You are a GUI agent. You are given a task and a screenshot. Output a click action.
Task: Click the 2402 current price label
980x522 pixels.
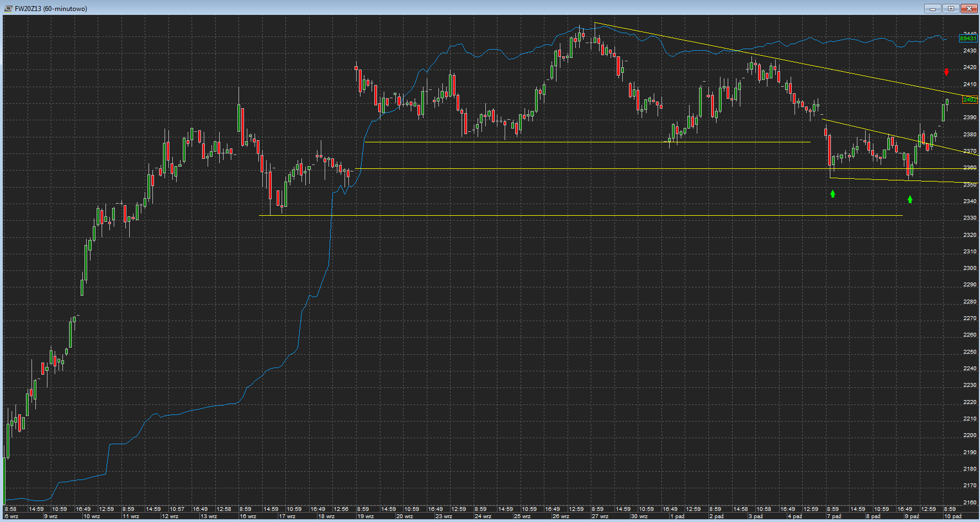970,100
